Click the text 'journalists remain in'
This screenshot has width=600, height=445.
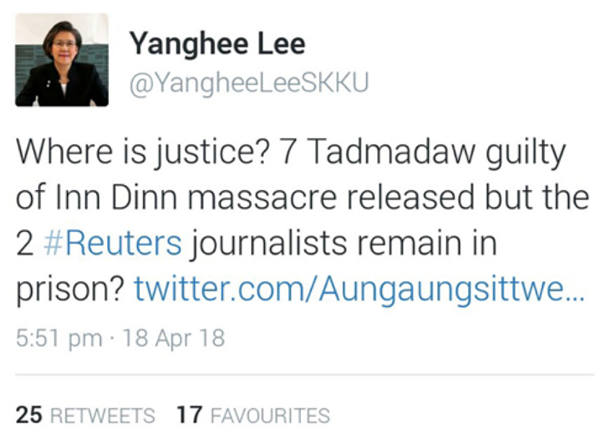tap(343, 244)
